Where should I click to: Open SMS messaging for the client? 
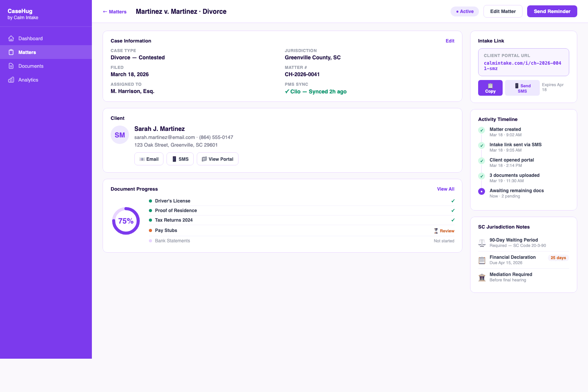180,159
